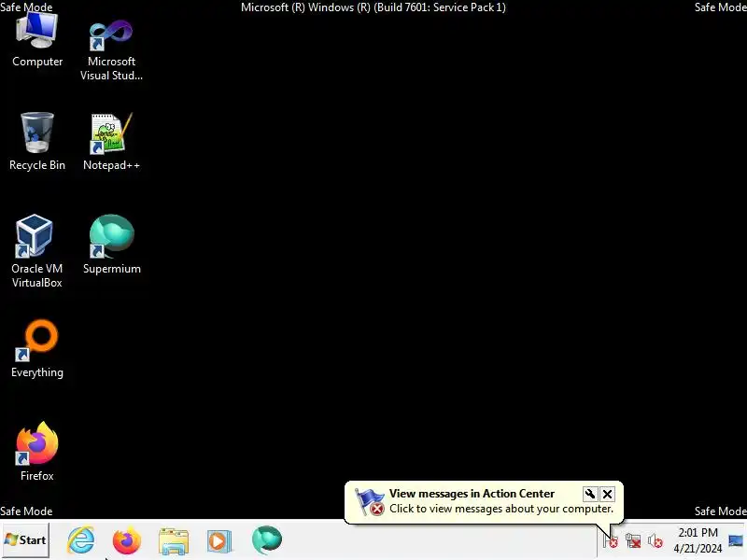The image size is (747, 560).
Task: Open notification settings wrench in balloon
Action: [590, 494]
